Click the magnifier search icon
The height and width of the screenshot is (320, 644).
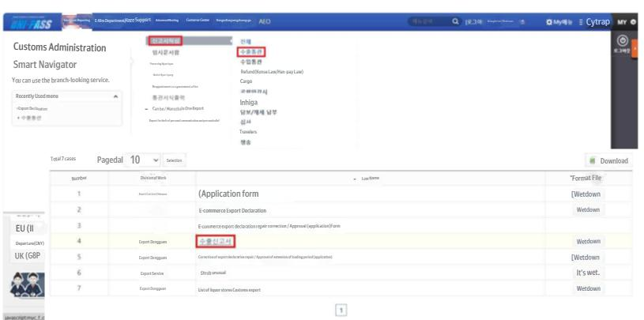click(x=455, y=22)
